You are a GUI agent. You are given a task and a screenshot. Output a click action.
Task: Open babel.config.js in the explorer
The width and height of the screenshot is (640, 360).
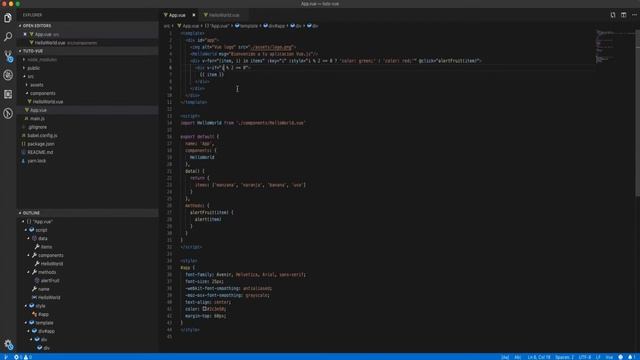pos(42,136)
